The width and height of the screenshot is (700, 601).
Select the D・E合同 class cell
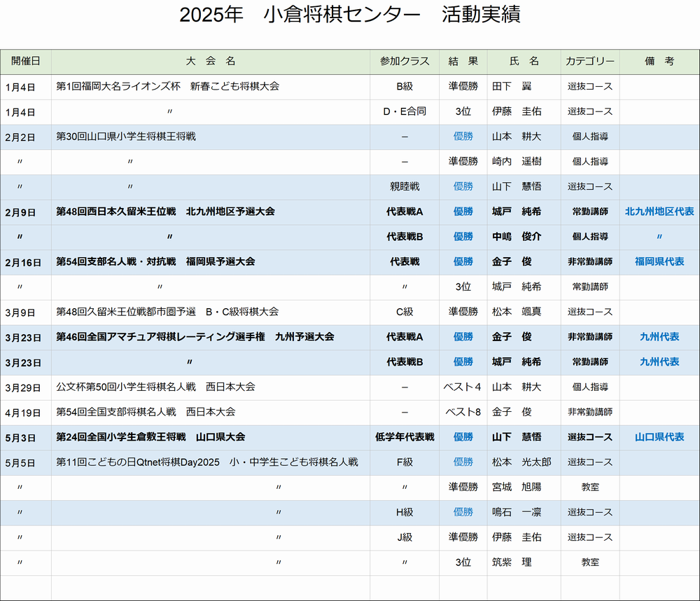[405, 111]
